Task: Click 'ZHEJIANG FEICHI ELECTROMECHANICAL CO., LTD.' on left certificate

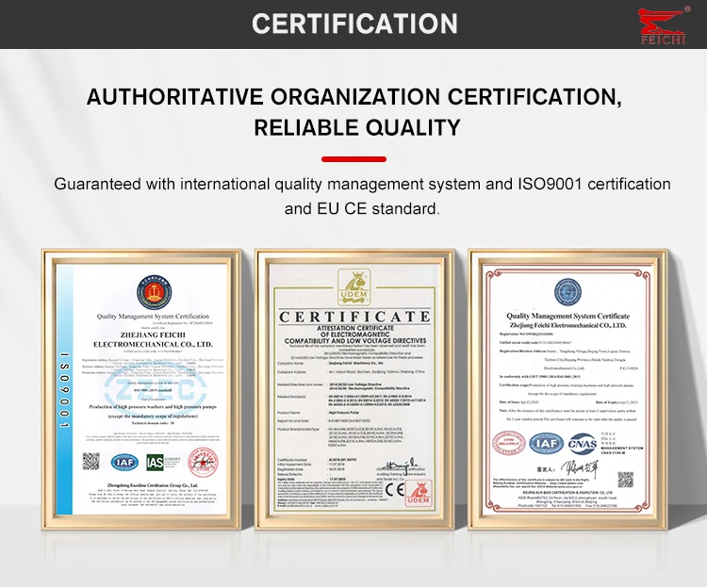Action: pyautogui.click(x=153, y=340)
